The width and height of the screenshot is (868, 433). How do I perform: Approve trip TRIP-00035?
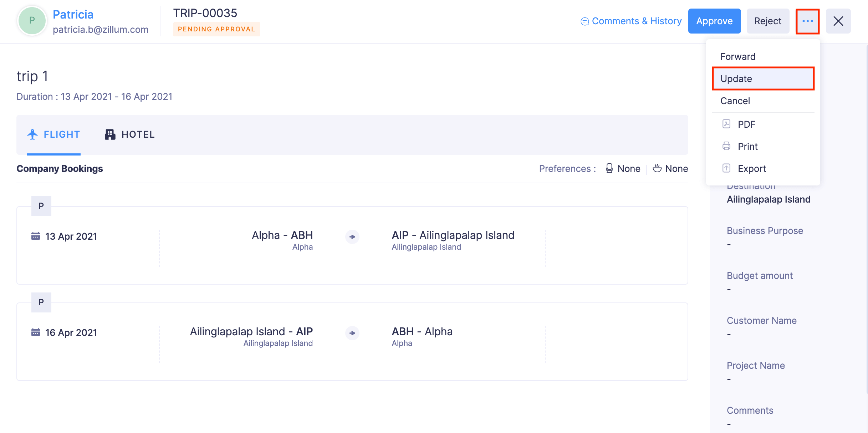714,21
